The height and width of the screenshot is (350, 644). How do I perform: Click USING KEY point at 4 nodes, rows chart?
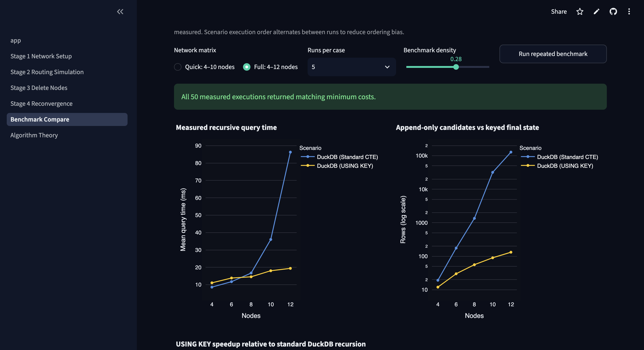tap(438, 287)
